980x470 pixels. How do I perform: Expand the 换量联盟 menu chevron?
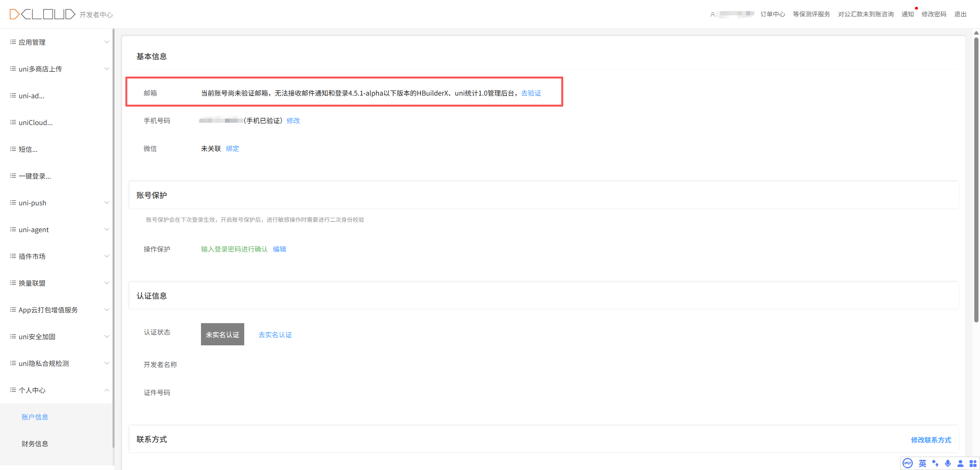click(107, 283)
